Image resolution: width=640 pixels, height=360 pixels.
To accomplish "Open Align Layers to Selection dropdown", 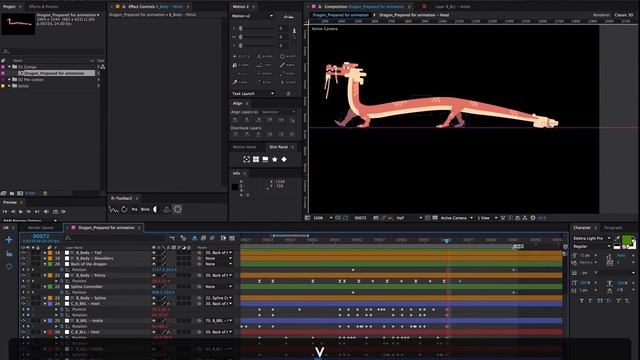I will [278, 112].
